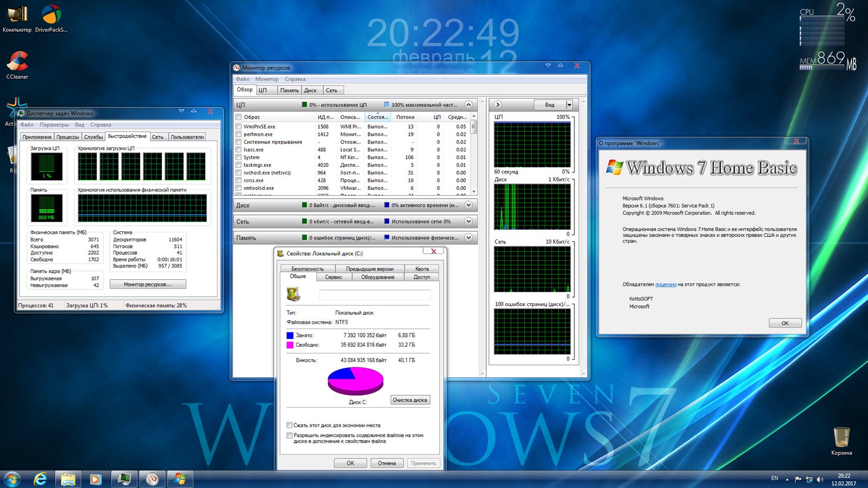
Task: Launch Internet Explorer from the taskbar
Action: coord(40,479)
